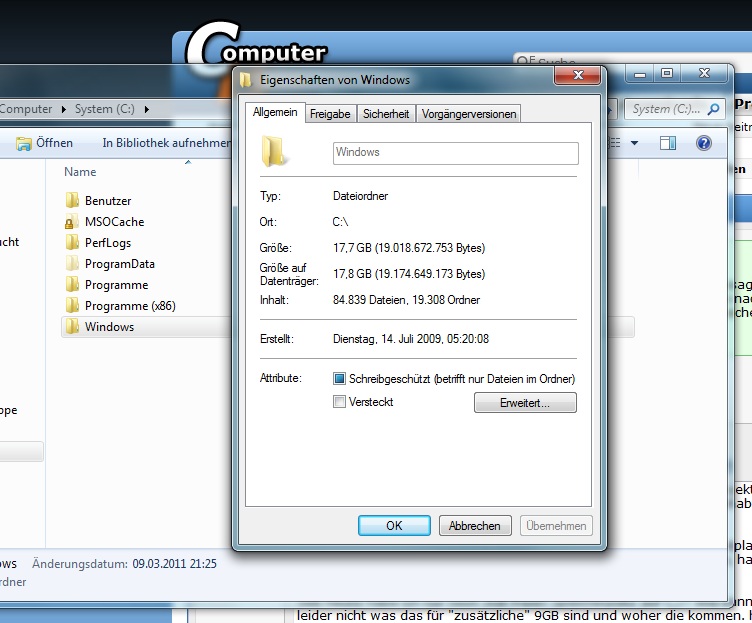Image resolution: width=752 pixels, height=623 pixels.
Task: Click the large folder icon in properties dialog
Action: point(274,152)
